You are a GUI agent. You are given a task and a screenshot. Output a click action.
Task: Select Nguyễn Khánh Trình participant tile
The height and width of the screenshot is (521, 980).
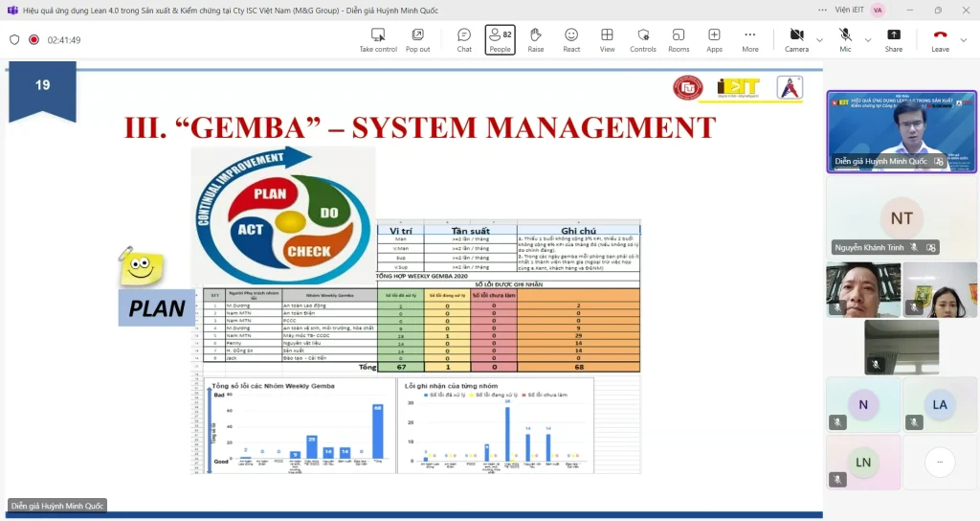(901, 217)
